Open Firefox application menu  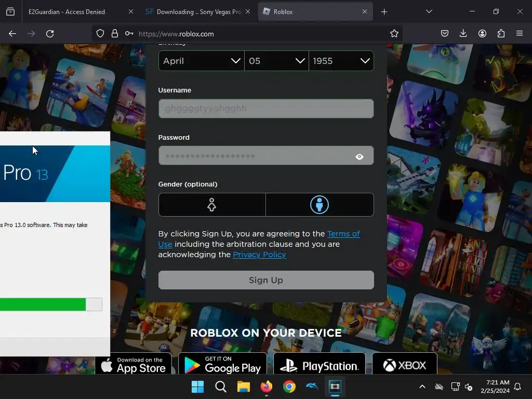coord(520,33)
